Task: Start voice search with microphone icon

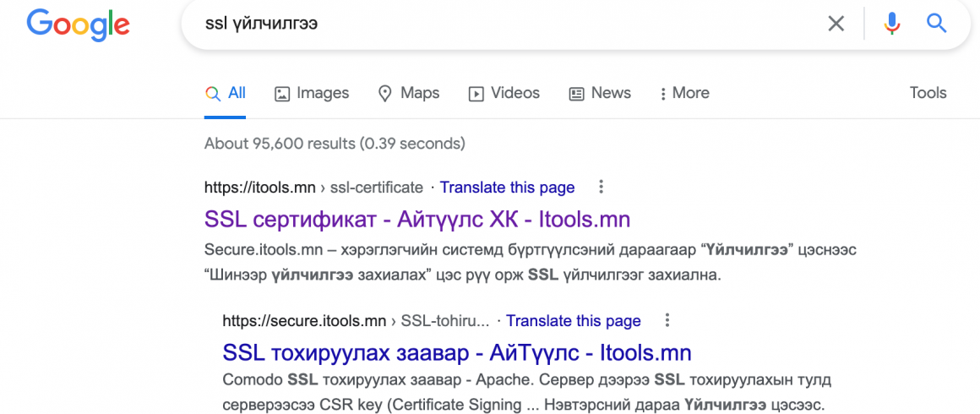Action: pos(892,24)
